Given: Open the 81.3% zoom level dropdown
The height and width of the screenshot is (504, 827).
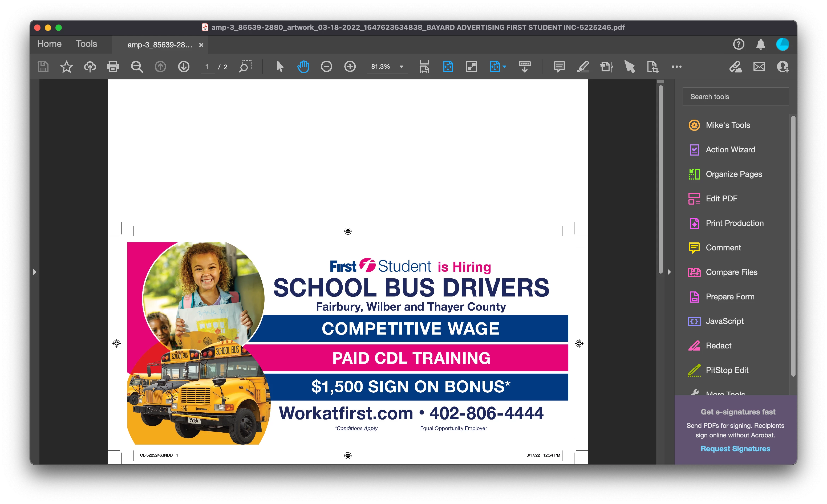Looking at the screenshot, I should pos(402,66).
